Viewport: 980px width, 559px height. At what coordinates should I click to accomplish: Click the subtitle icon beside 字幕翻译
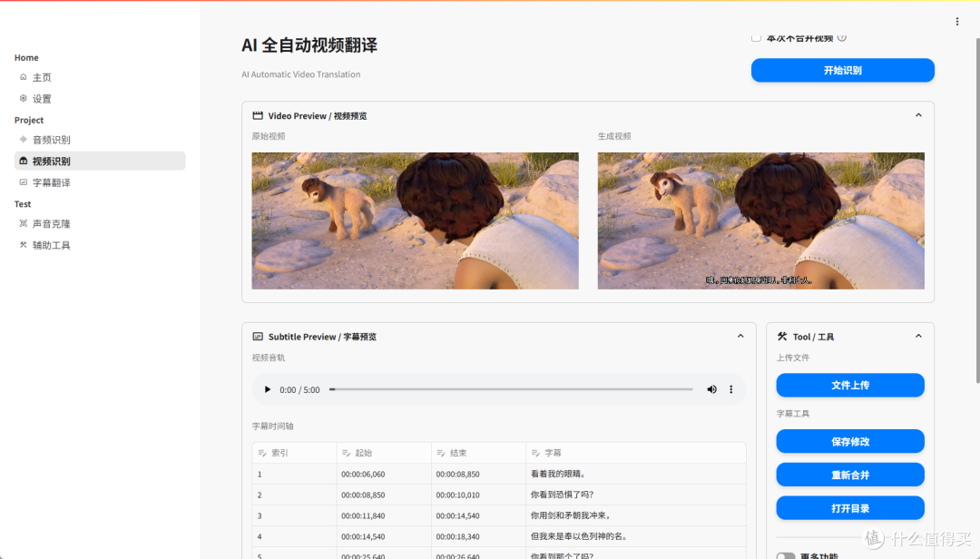pos(23,182)
